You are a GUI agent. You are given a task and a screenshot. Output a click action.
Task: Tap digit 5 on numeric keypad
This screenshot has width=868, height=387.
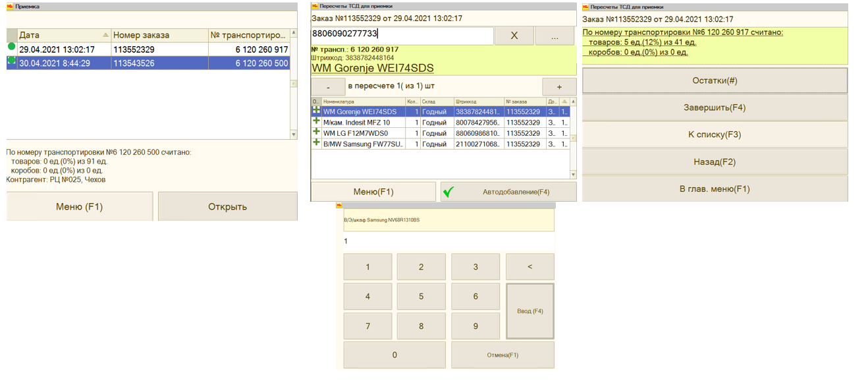click(421, 297)
